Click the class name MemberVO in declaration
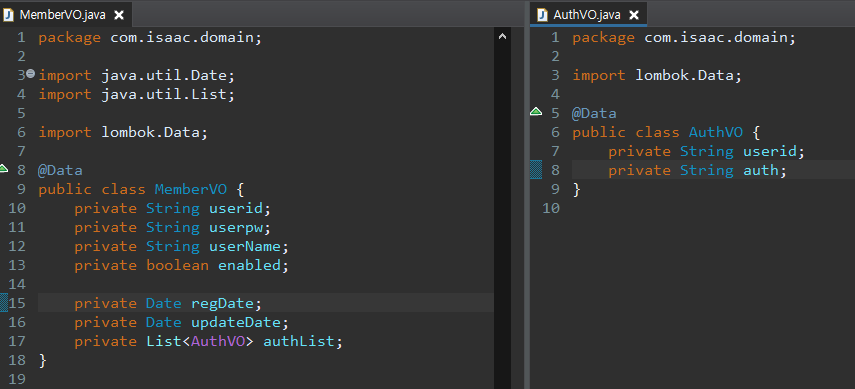Image resolution: width=855 pixels, height=389 pixels. (191, 189)
